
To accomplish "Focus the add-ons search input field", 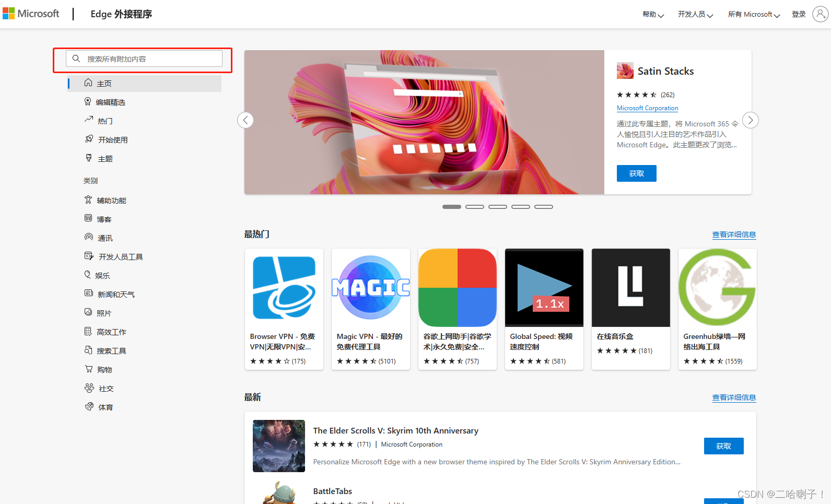I will coord(144,58).
